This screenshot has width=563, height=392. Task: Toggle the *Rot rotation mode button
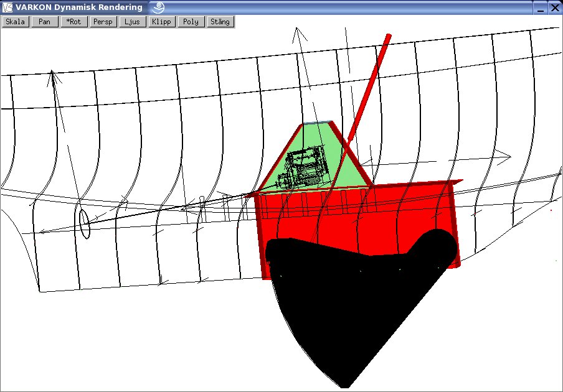coord(74,22)
